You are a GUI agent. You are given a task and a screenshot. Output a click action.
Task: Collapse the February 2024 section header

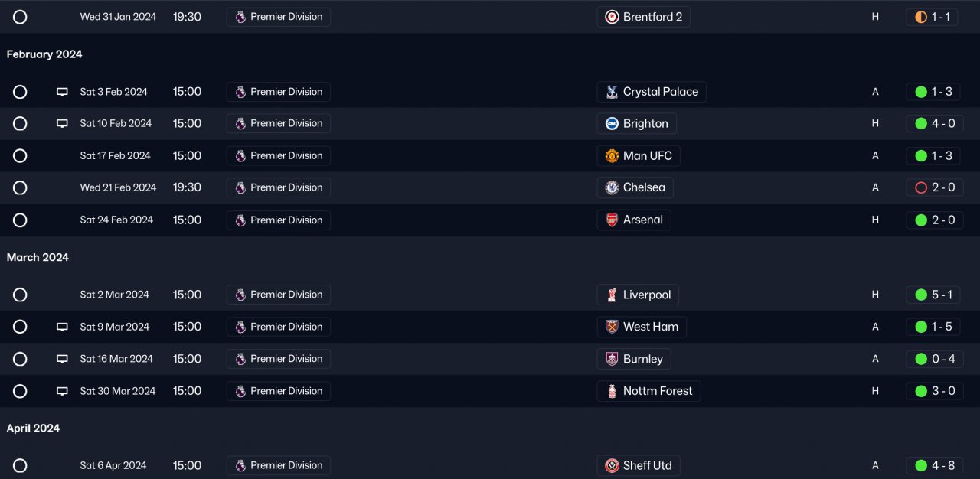[x=44, y=54]
